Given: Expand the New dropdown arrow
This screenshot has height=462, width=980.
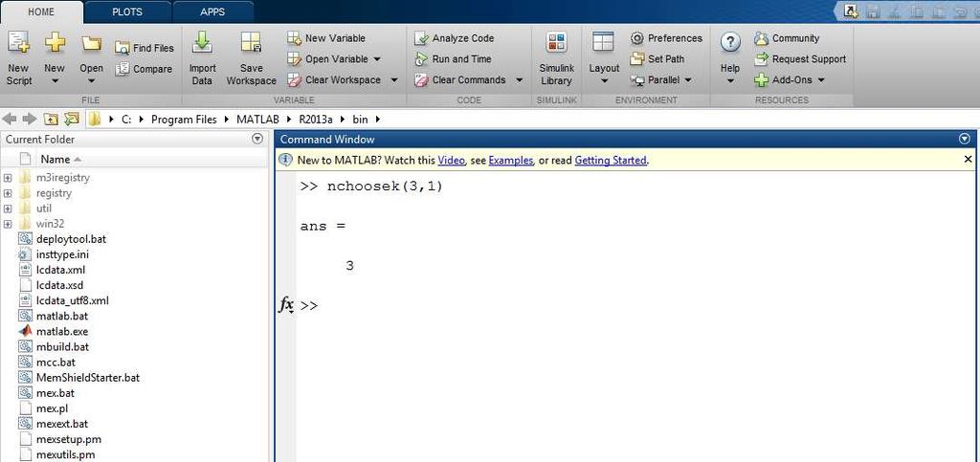Looking at the screenshot, I should click(x=55, y=80).
